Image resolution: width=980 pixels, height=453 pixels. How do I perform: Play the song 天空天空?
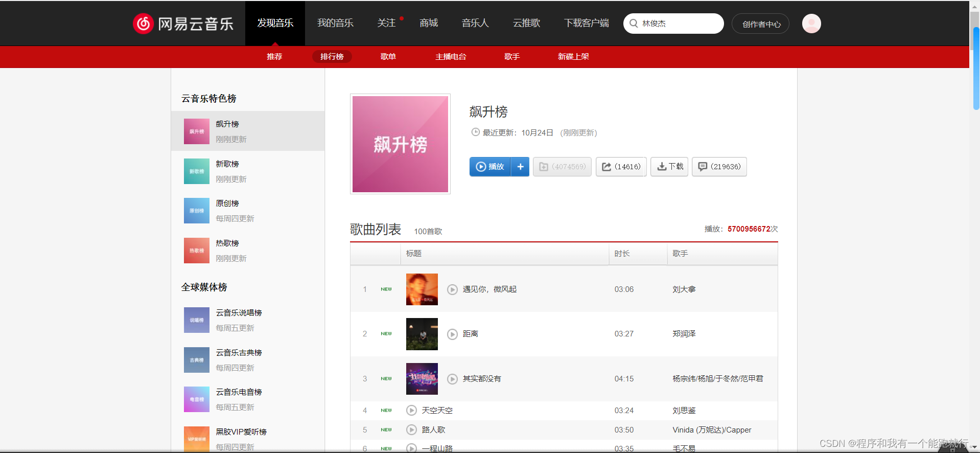[411, 411]
